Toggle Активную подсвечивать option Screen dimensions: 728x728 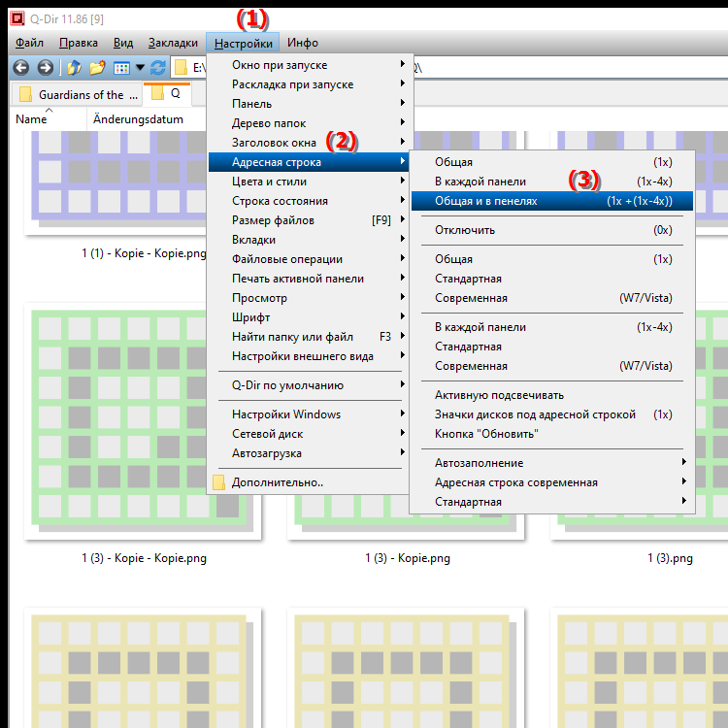(x=552, y=396)
